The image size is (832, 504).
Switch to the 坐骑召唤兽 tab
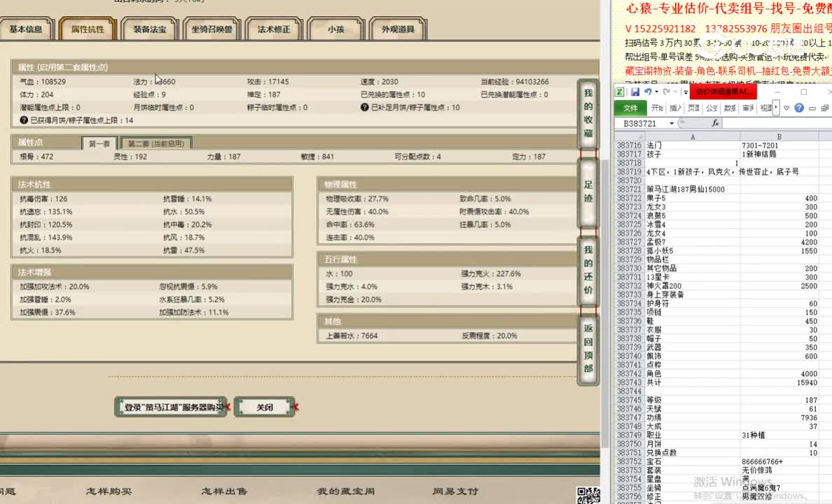click(212, 29)
